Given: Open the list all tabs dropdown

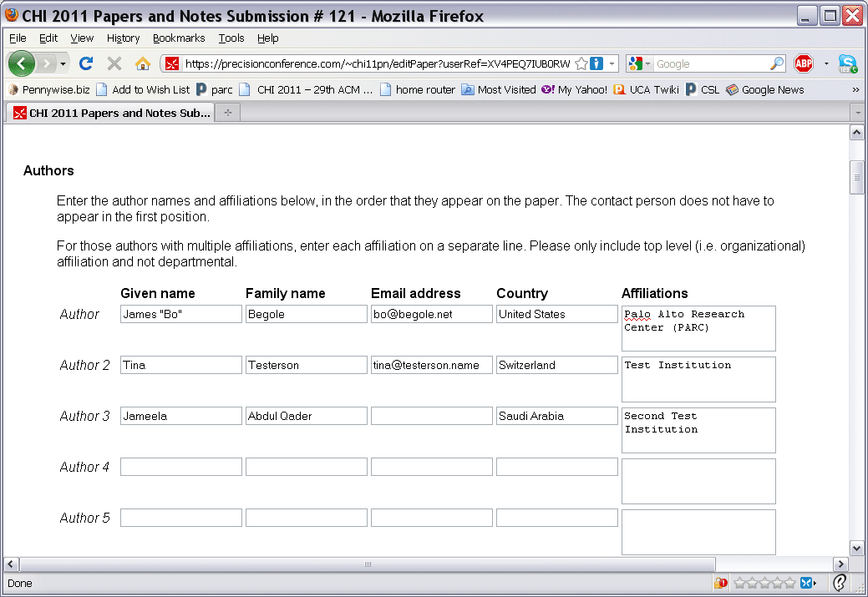Looking at the screenshot, I should click(858, 113).
